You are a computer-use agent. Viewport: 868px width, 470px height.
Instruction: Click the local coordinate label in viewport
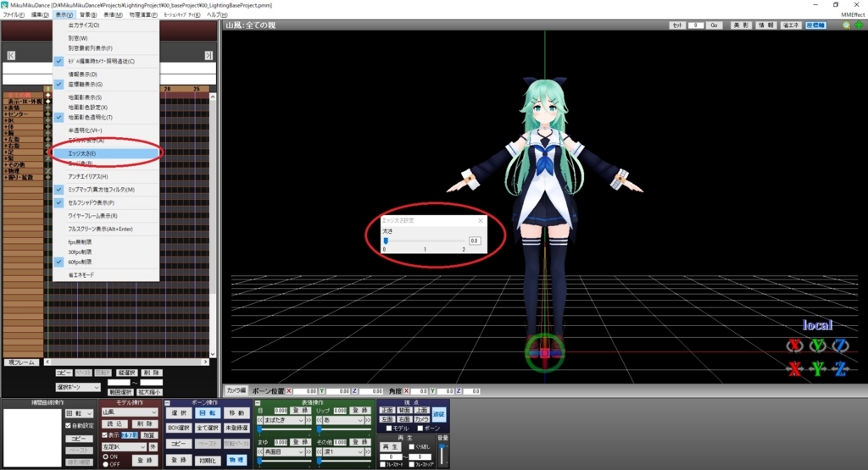coord(818,325)
